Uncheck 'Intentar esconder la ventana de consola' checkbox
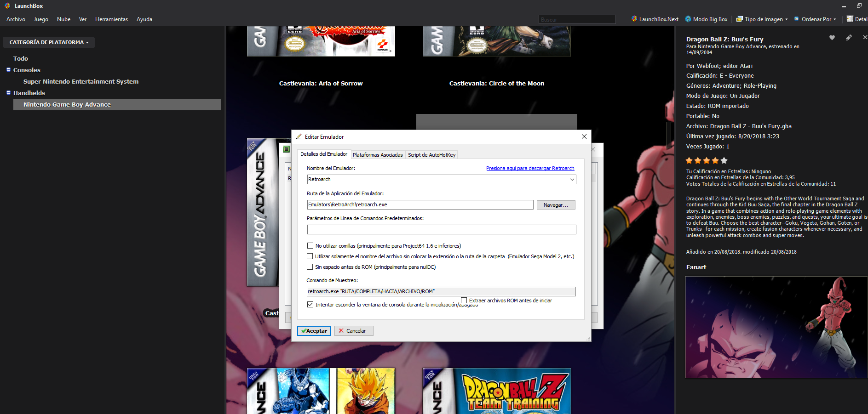This screenshot has width=868, height=414. click(310, 305)
